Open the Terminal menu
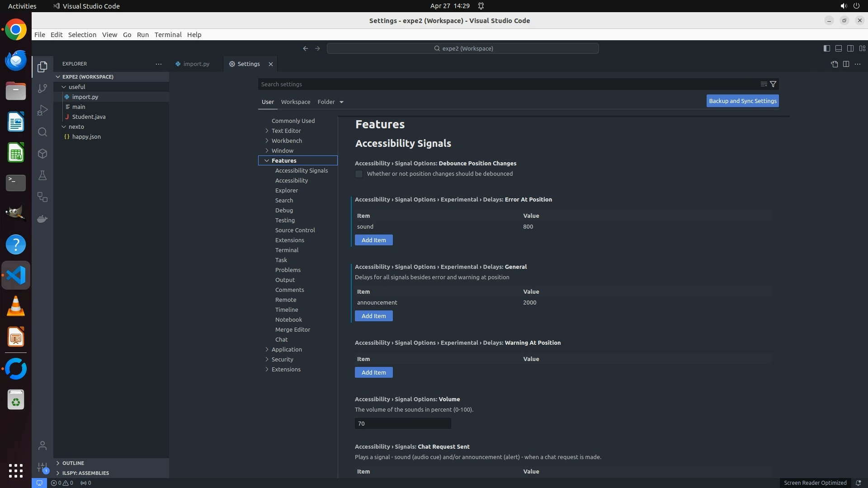 click(x=168, y=34)
